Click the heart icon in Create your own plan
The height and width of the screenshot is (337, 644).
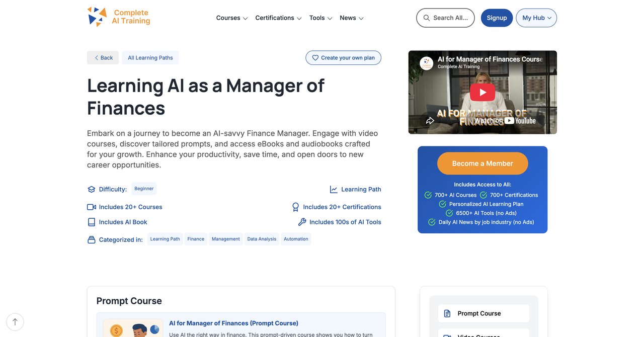[315, 58]
